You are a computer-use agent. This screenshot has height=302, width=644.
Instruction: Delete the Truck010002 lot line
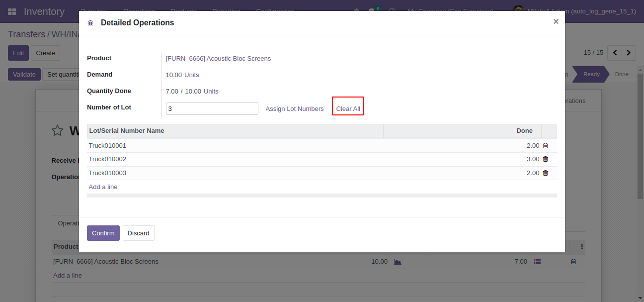click(x=545, y=159)
